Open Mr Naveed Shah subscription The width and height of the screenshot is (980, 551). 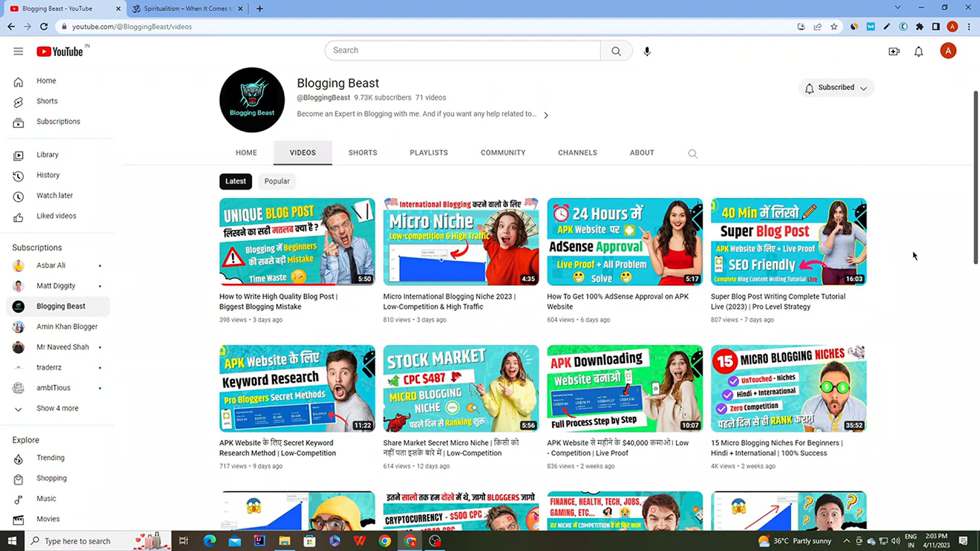click(x=58, y=347)
